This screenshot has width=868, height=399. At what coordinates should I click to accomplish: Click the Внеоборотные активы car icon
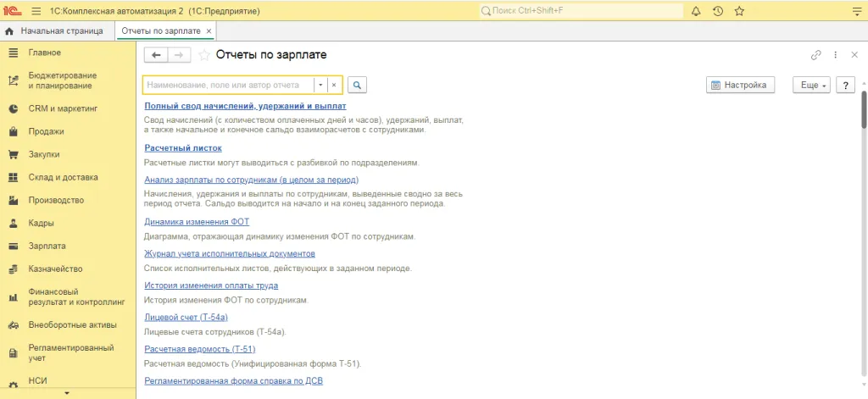coord(14,325)
